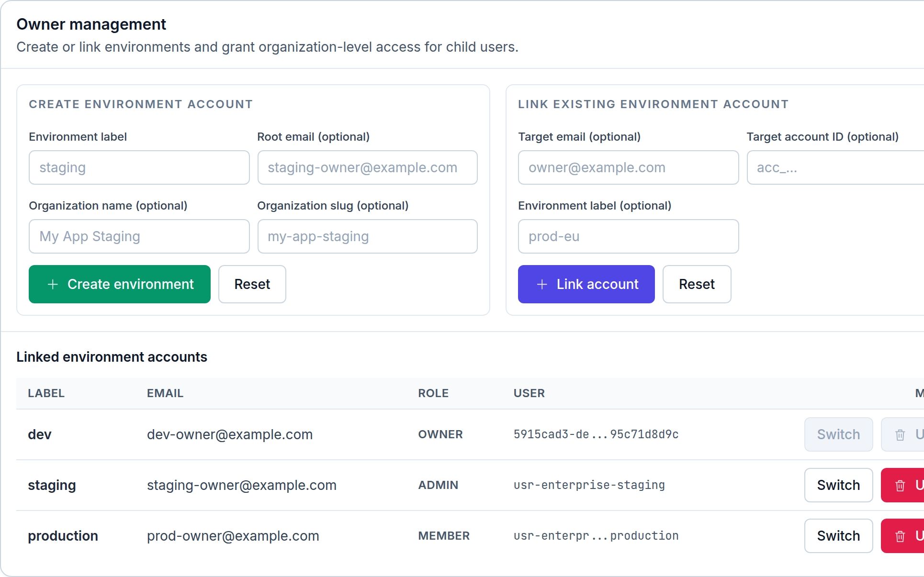Focus the Organization slug input field

click(368, 236)
